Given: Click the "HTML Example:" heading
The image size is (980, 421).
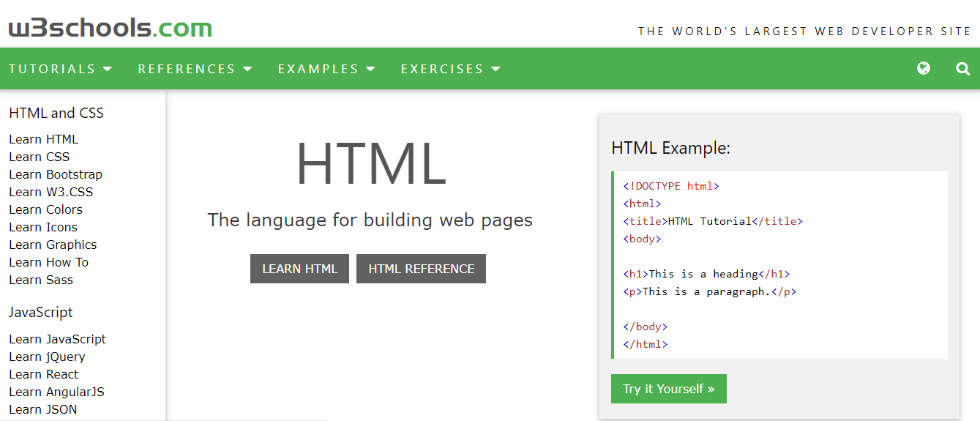Looking at the screenshot, I should 670,148.
